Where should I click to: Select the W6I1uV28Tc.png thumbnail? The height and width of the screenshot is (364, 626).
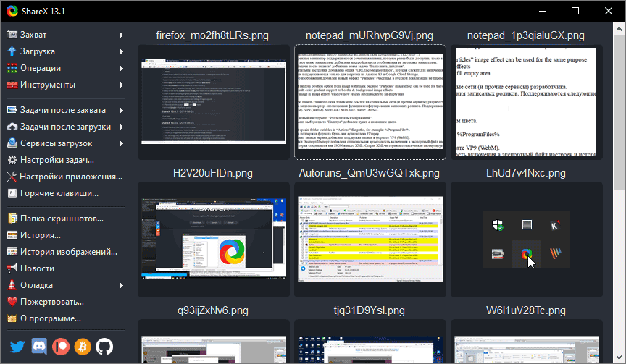coord(527,342)
